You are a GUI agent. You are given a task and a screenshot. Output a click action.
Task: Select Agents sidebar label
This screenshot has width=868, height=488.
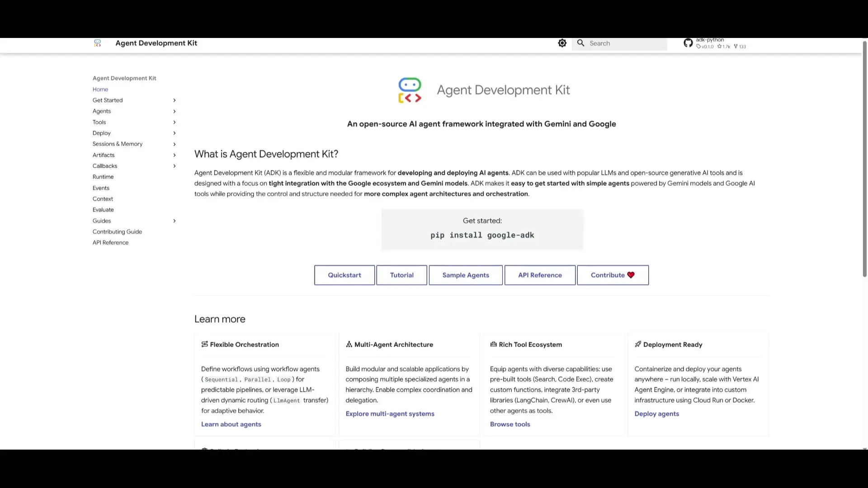coord(102,111)
